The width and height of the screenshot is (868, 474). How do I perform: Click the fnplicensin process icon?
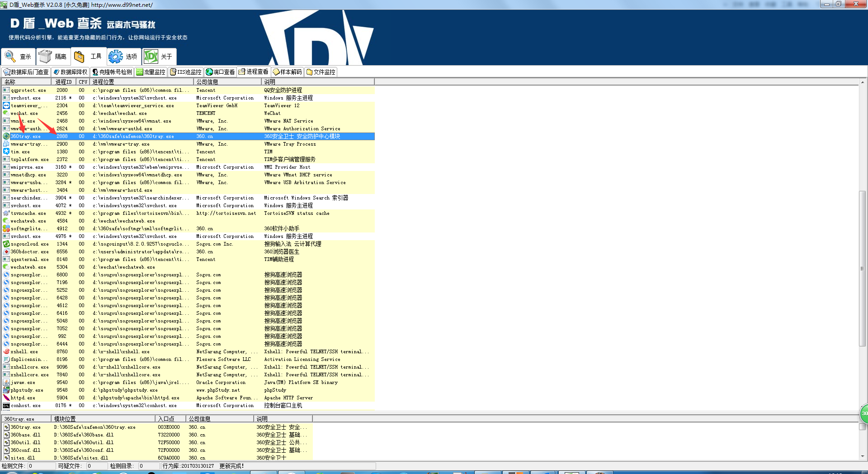6,359
